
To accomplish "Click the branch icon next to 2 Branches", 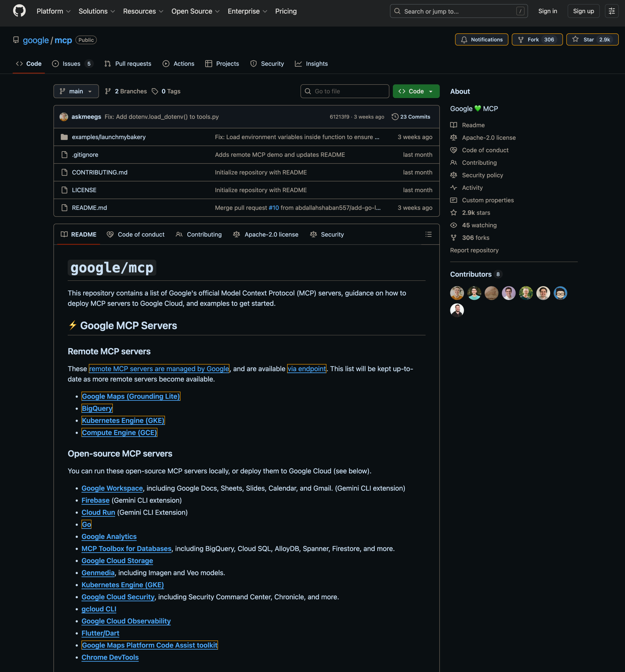I will [108, 91].
